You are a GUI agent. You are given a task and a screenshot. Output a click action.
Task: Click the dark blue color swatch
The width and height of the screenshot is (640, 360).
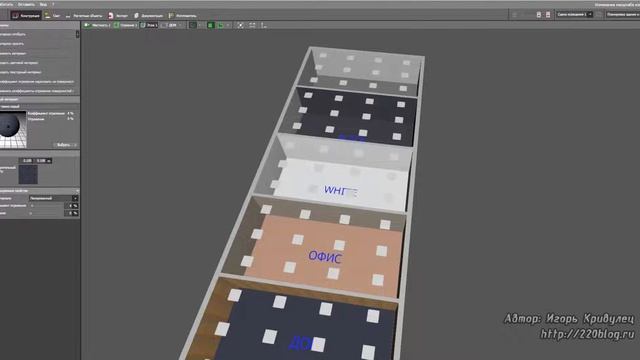28,175
